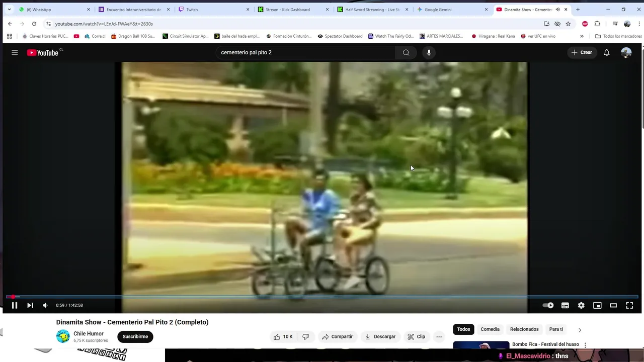
Task: Open Claves Horarias PUC bookmark
Action: pos(45,36)
